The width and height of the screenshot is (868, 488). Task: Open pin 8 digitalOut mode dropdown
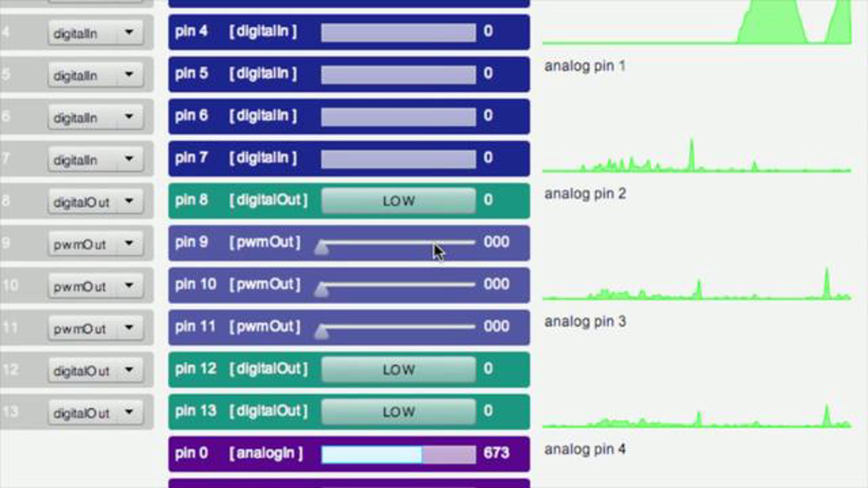pyautogui.click(x=95, y=202)
